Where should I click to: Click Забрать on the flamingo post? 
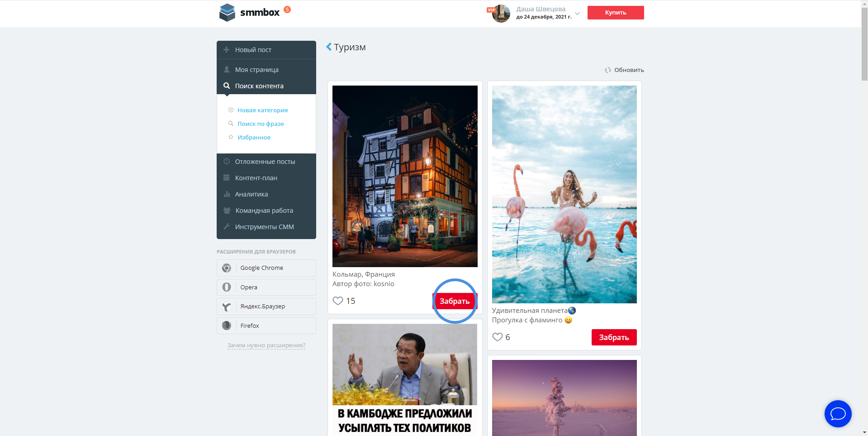(614, 337)
